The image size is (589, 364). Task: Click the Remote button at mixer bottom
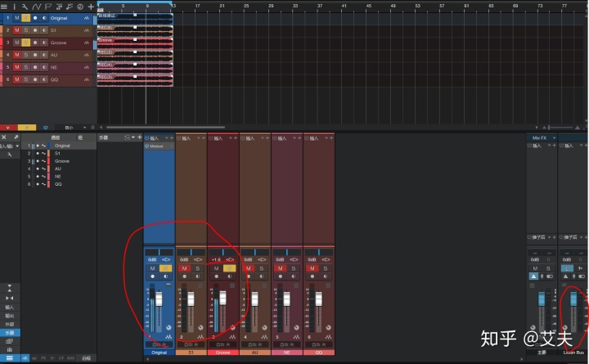pyautogui.click(x=87, y=358)
